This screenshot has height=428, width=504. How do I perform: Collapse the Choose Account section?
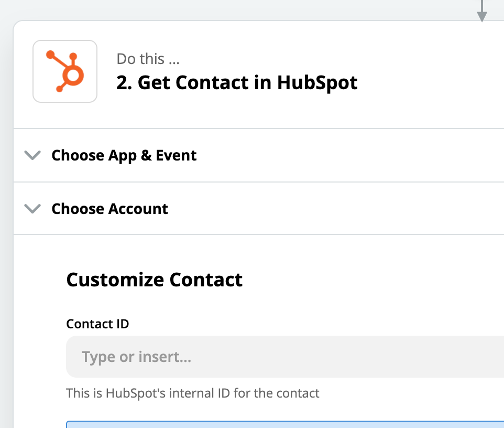tap(32, 208)
